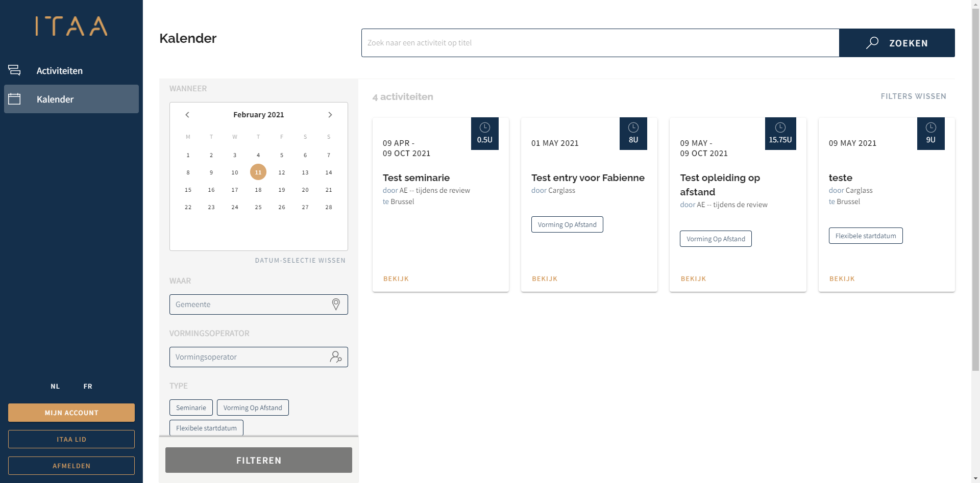
Task: Open MIJN ACCOUNT
Action: click(71, 413)
